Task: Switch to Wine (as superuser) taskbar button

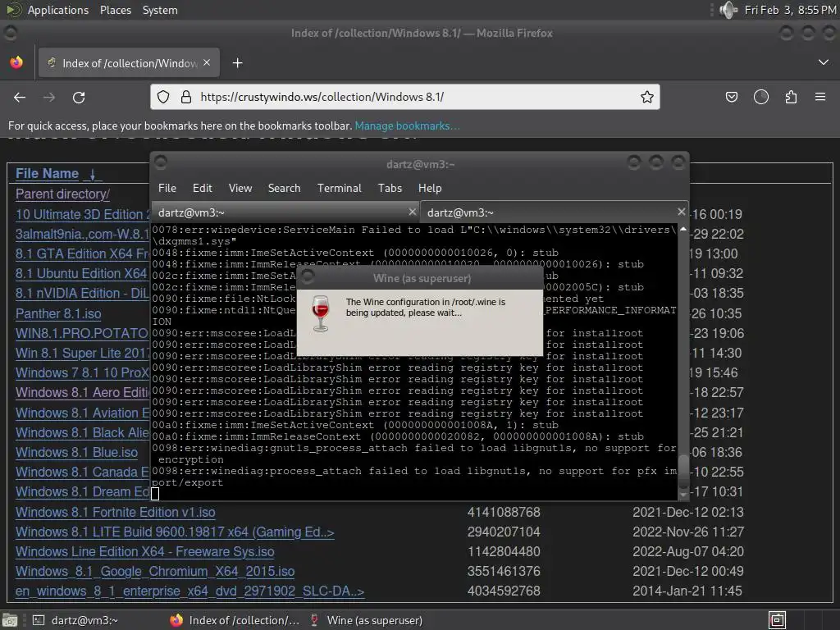Action: (x=367, y=620)
